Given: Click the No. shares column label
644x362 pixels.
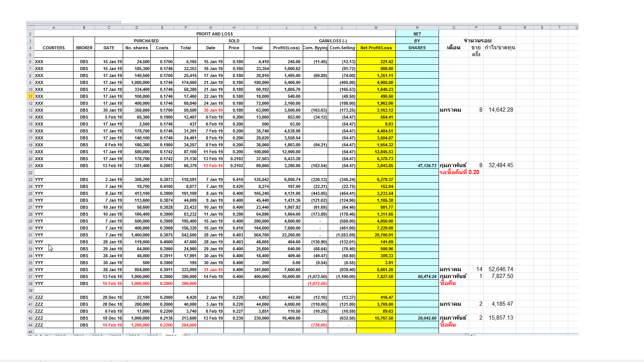Looking at the screenshot, I should click(137, 48).
